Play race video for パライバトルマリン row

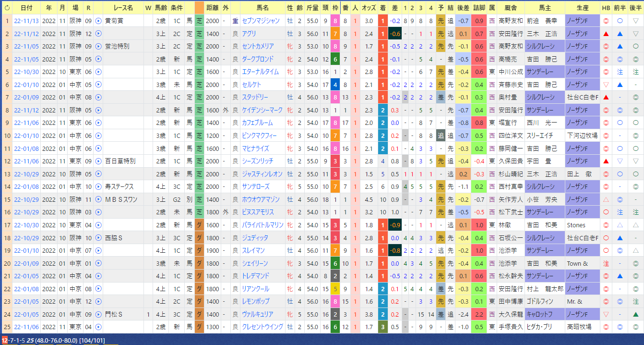[x=98, y=225]
